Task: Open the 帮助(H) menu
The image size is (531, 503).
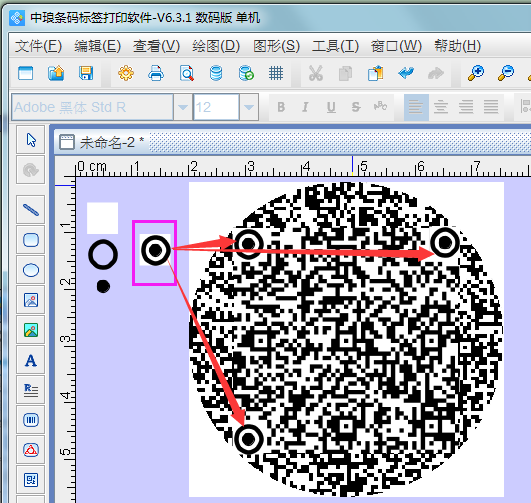Action: [458, 46]
